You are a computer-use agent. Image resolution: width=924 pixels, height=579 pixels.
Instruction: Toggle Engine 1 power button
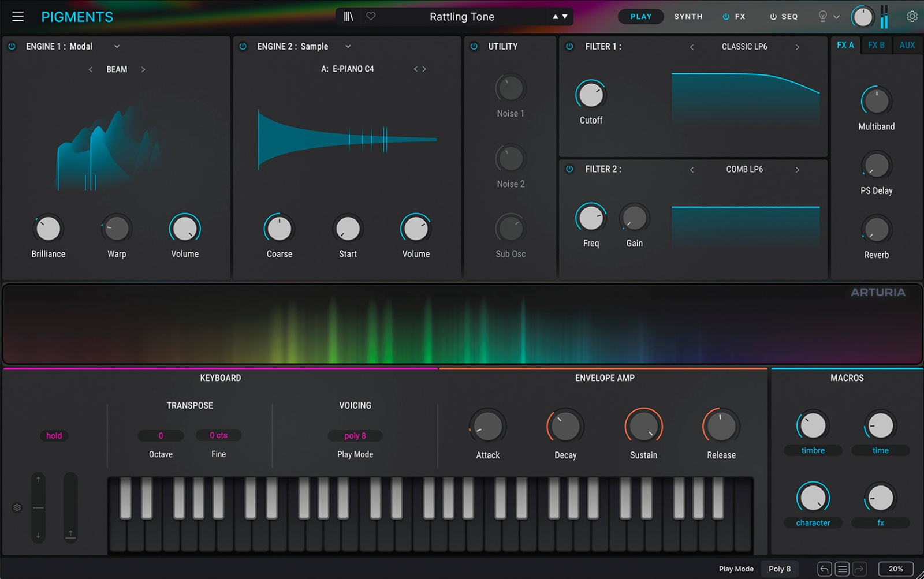pos(12,46)
